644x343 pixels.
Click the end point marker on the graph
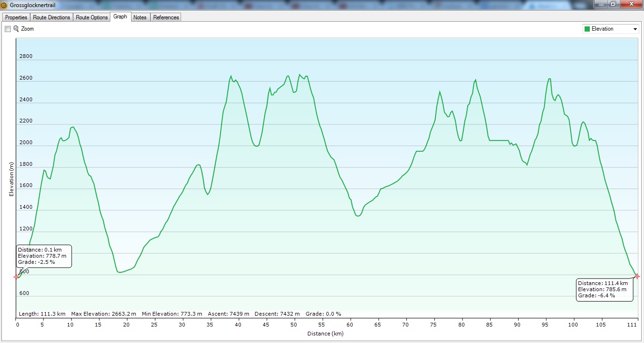[x=637, y=276]
